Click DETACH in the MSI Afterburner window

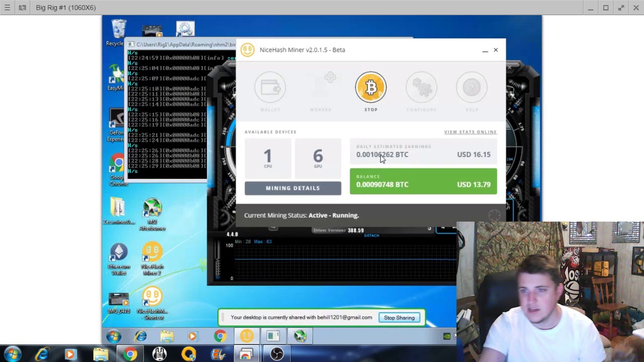click(371, 235)
